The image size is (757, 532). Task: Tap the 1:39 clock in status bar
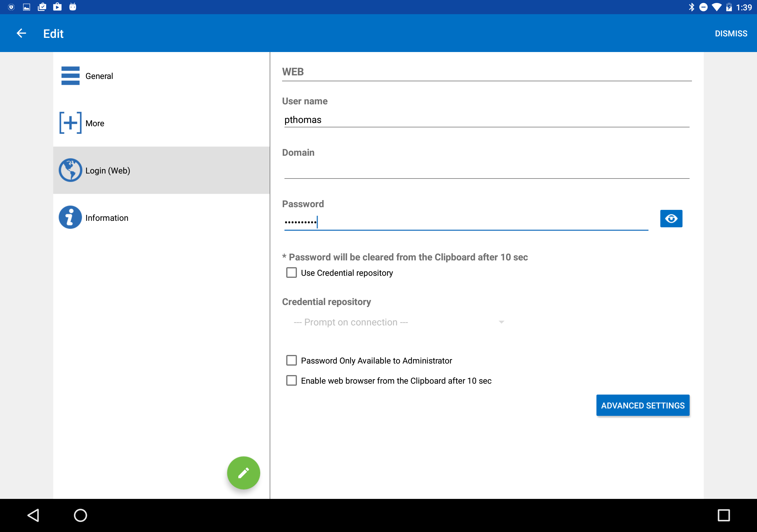tap(744, 7)
